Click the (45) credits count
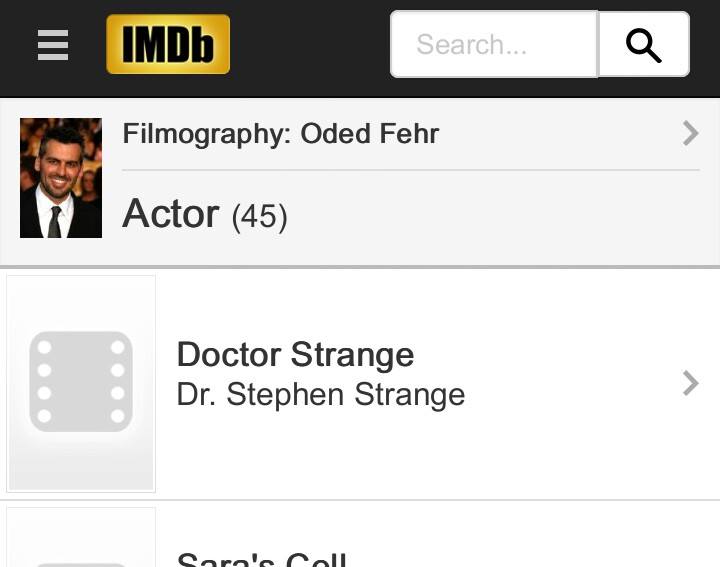This screenshot has height=567, width=720. tap(260, 216)
